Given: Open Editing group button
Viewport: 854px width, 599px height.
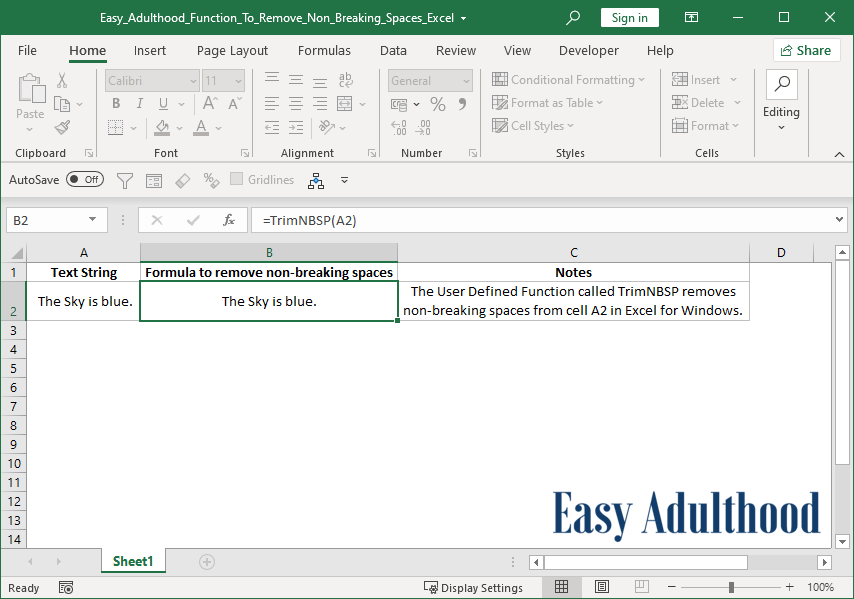Looking at the screenshot, I should click(782, 101).
